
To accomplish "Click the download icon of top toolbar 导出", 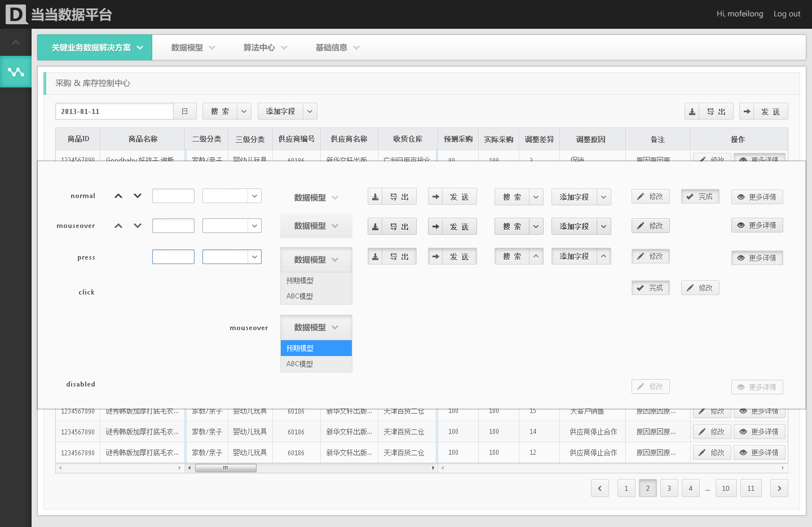I will [692, 112].
